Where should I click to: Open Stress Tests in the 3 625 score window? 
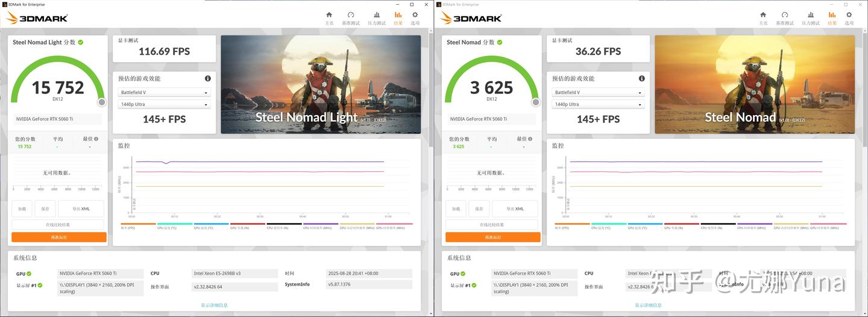click(x=811, y=18)
